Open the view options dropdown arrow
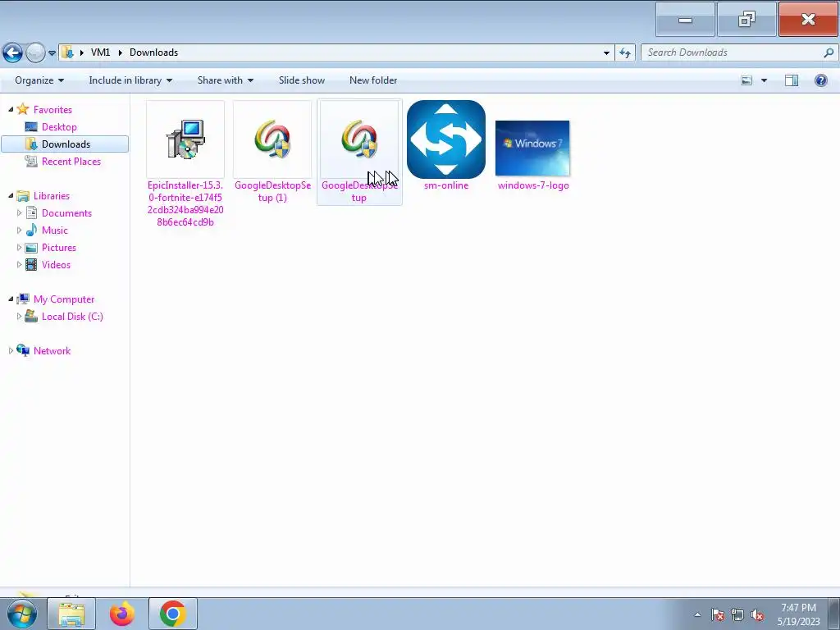This screenshot has height=630, width=840. point(764,80)
